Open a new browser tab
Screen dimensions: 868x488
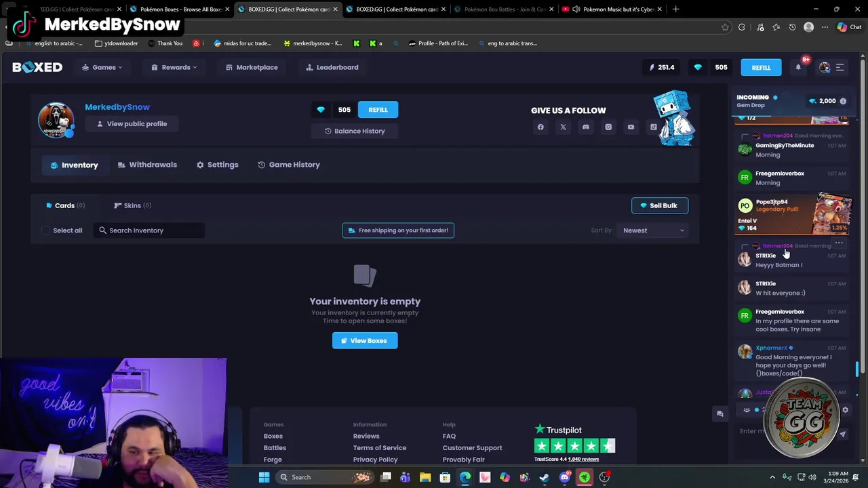click(675, 9)
